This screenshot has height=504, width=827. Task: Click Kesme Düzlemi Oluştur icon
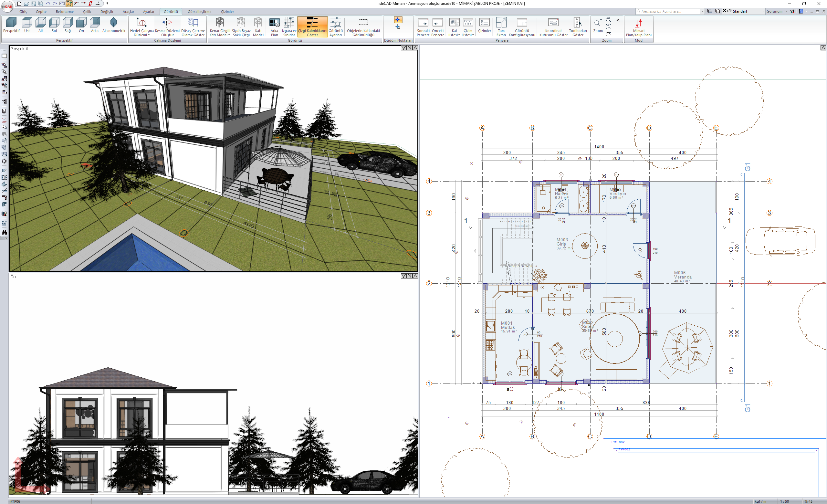coord(167,23)
